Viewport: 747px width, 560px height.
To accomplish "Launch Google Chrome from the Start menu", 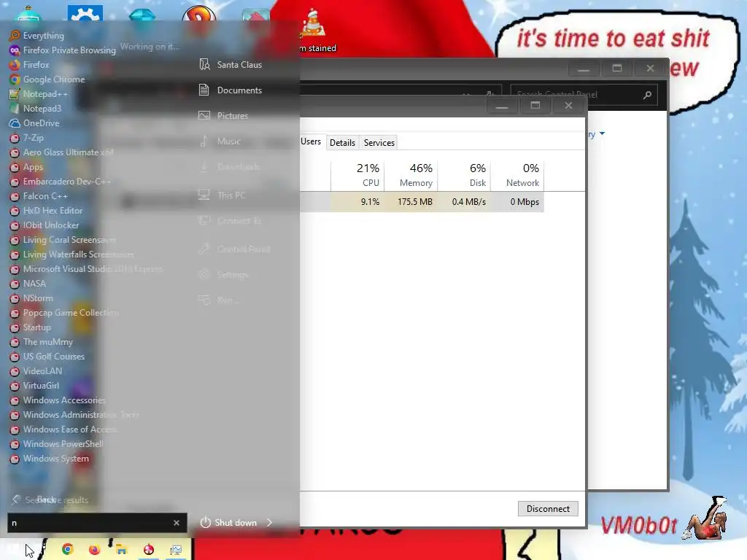I will [x=47, y=79].
